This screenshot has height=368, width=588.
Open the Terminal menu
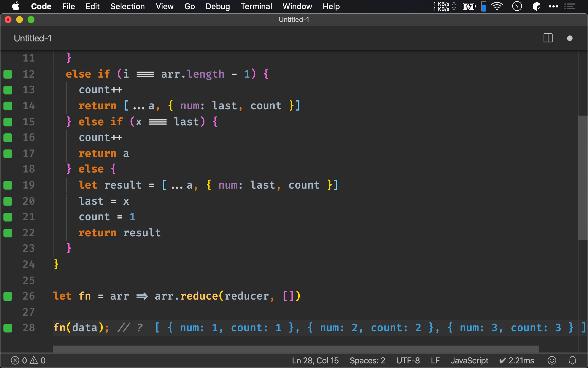pyautogui.click(x=256, y=6)
